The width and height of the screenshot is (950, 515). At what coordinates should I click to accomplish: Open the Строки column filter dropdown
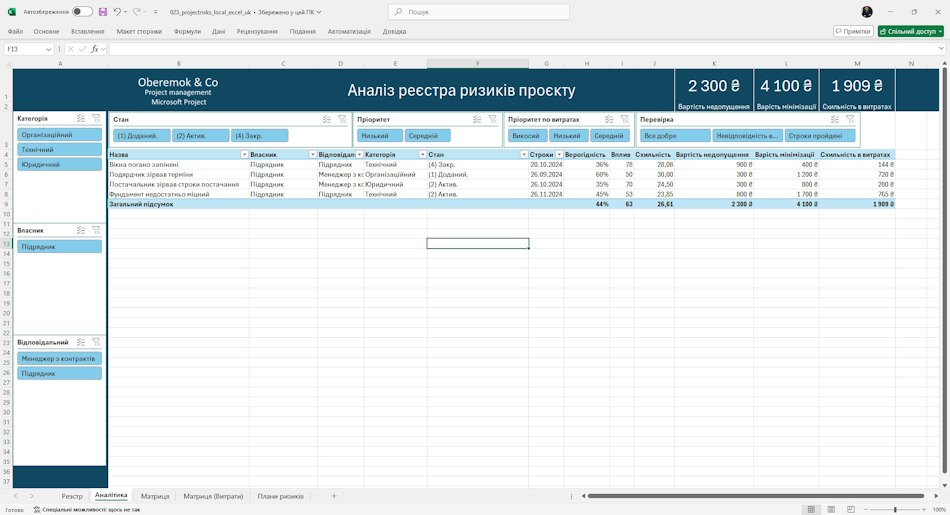click(559, 154)
